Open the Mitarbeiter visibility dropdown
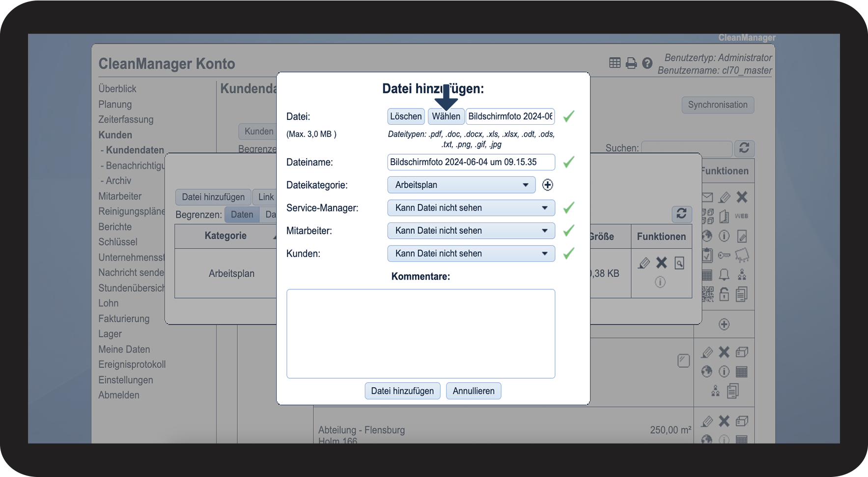 point(471,231)
